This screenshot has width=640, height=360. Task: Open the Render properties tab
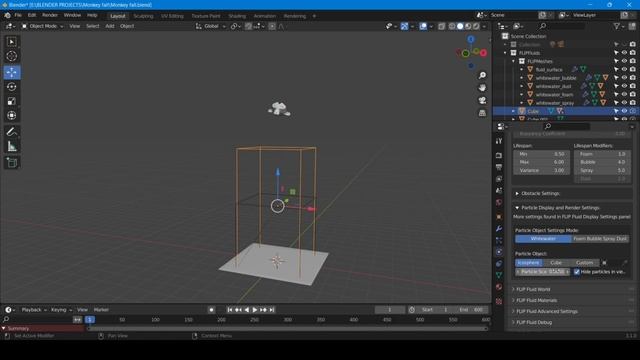499,156
